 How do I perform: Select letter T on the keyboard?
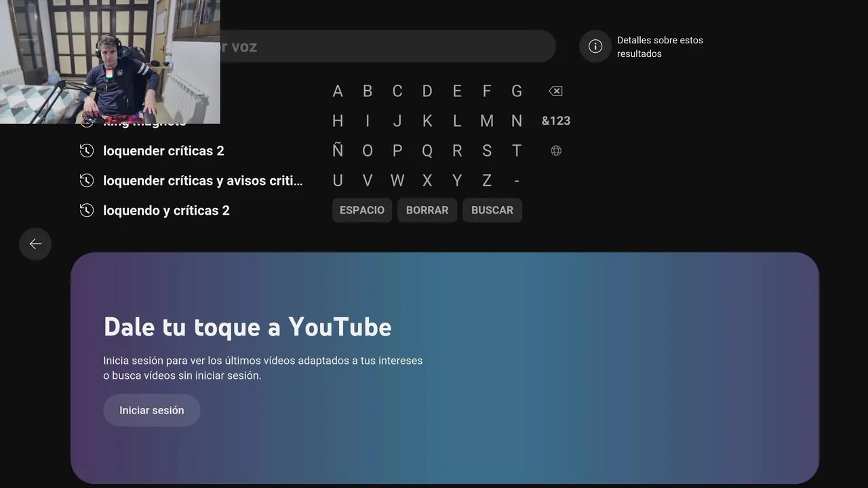tap(517, 150)
